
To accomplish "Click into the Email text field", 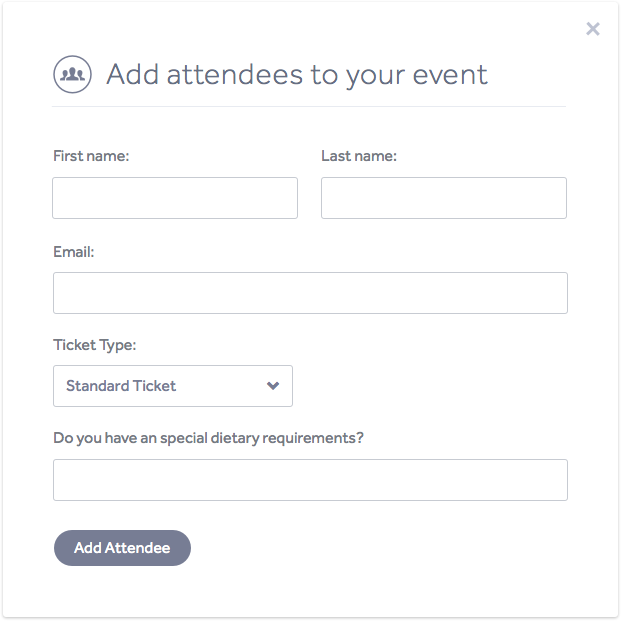I will (310, 293).
